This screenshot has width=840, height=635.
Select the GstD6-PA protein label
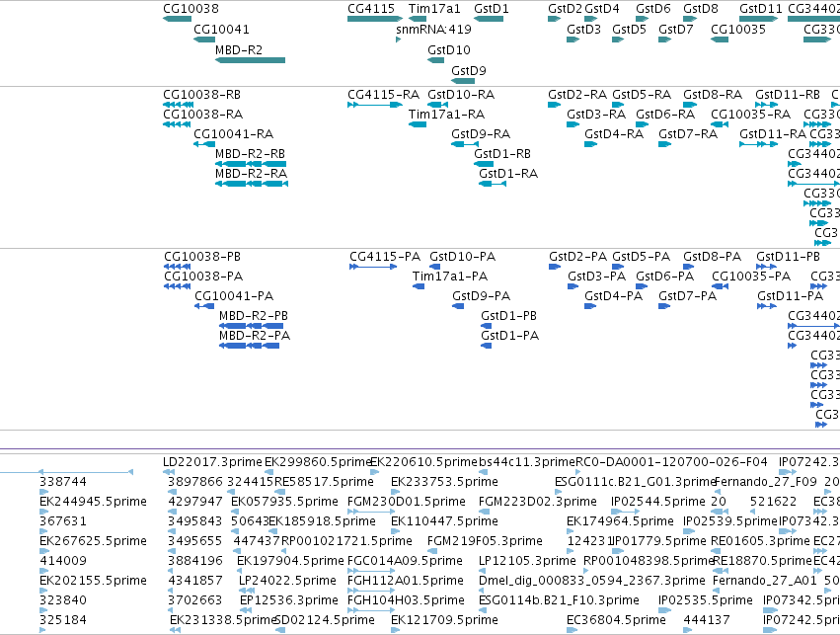[x=665, y=278]
